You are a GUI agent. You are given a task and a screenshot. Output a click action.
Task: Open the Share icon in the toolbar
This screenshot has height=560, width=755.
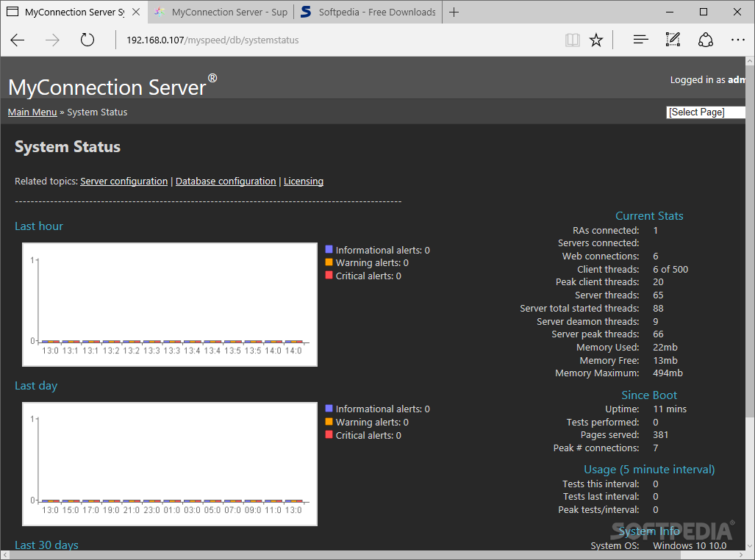click(706, 40)
